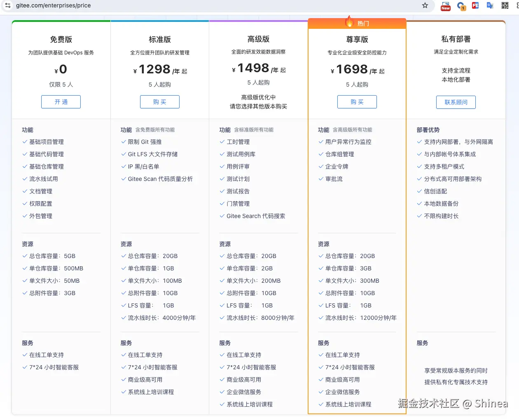This screenshot has height=420, width=519.
Task: Click the Google Translate extension icon
Action: pos(490,5)
